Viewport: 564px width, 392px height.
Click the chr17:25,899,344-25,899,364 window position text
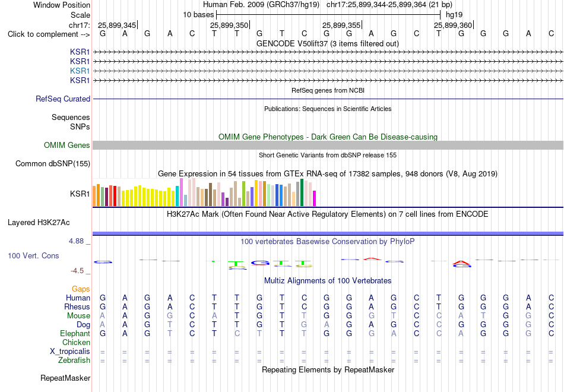coord(389,5)
